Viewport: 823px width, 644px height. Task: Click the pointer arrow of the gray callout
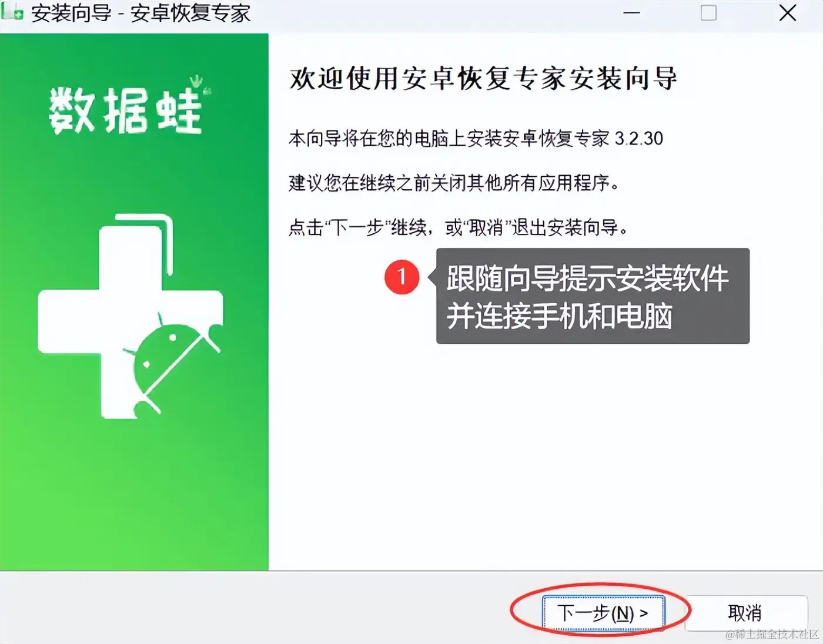pos(431,276)
